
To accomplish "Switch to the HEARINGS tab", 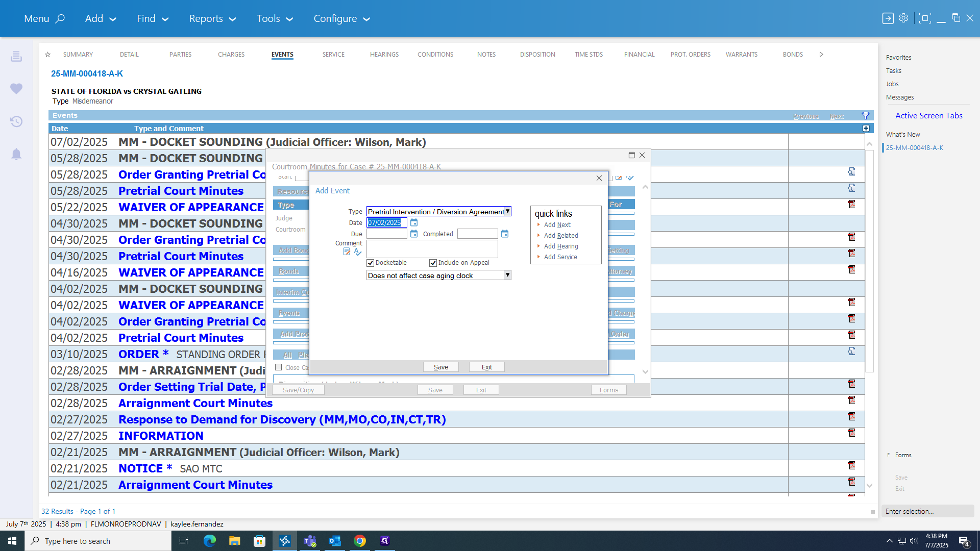I will click(384, 55).
